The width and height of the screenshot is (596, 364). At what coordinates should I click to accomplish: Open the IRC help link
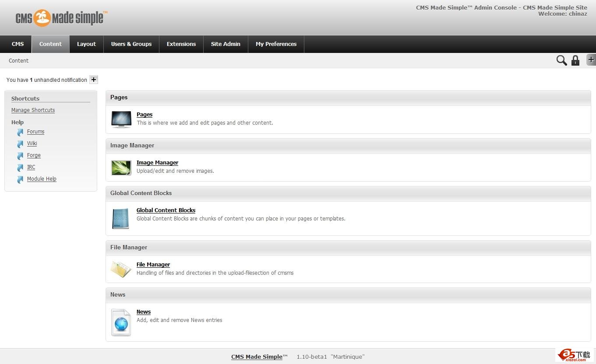tap(31, 167)
